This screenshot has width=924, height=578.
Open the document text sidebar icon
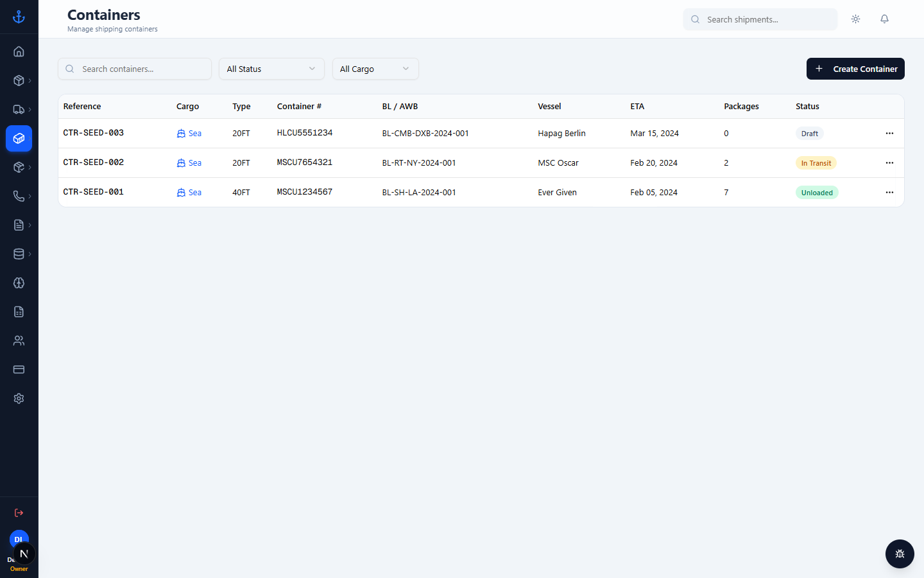point(19,225)
